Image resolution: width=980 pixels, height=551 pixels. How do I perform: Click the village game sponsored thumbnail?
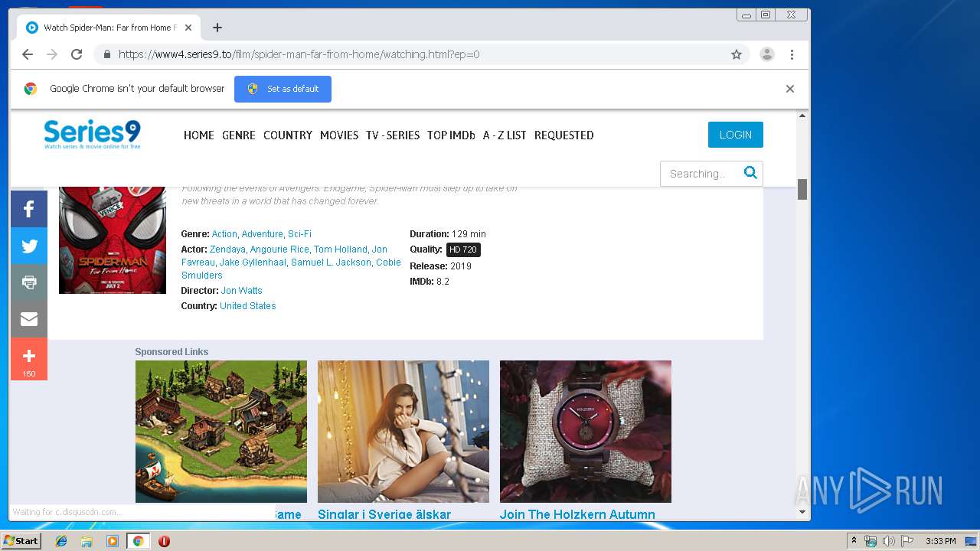[x=221, y=432]
